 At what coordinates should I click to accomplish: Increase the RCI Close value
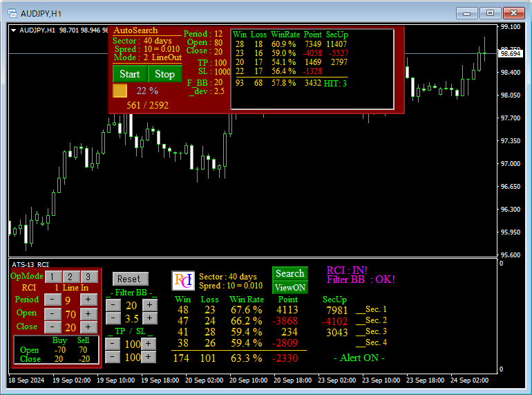coord(88,327)
